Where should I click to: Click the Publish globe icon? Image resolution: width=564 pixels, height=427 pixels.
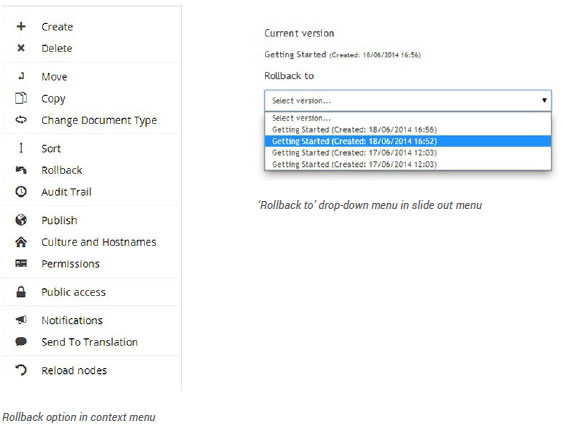21,220
